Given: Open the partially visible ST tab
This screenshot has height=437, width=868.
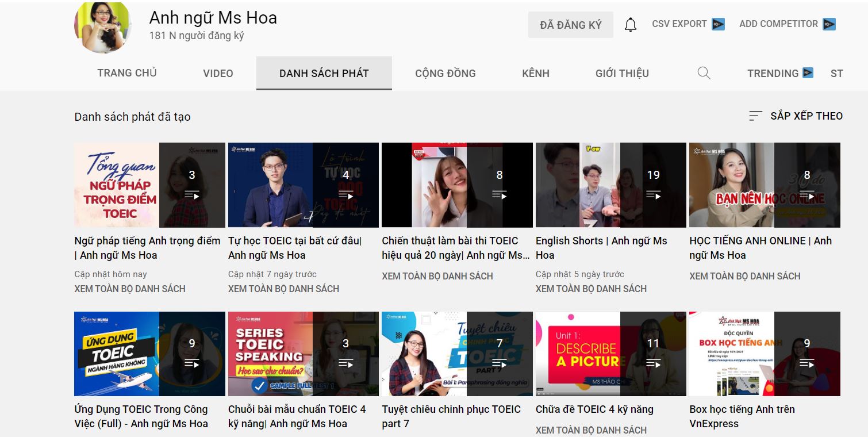Looking at the screenshot, I should [x=837, y=73].
